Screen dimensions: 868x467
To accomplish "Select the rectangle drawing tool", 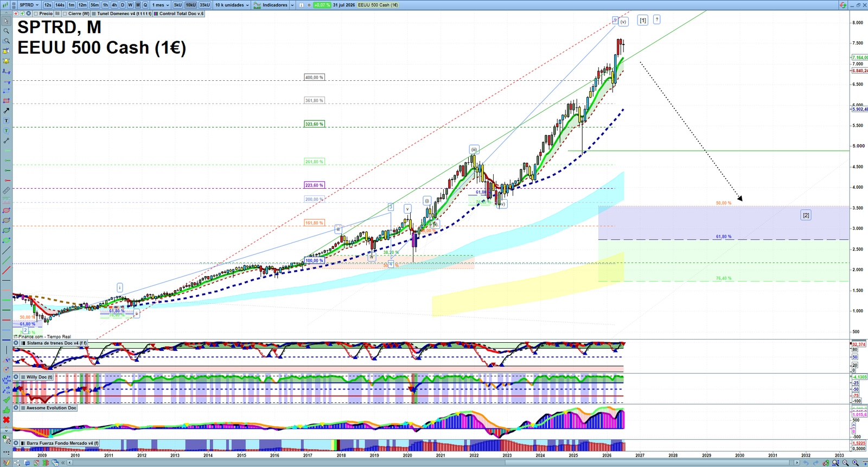I will [x=7, y=101].
